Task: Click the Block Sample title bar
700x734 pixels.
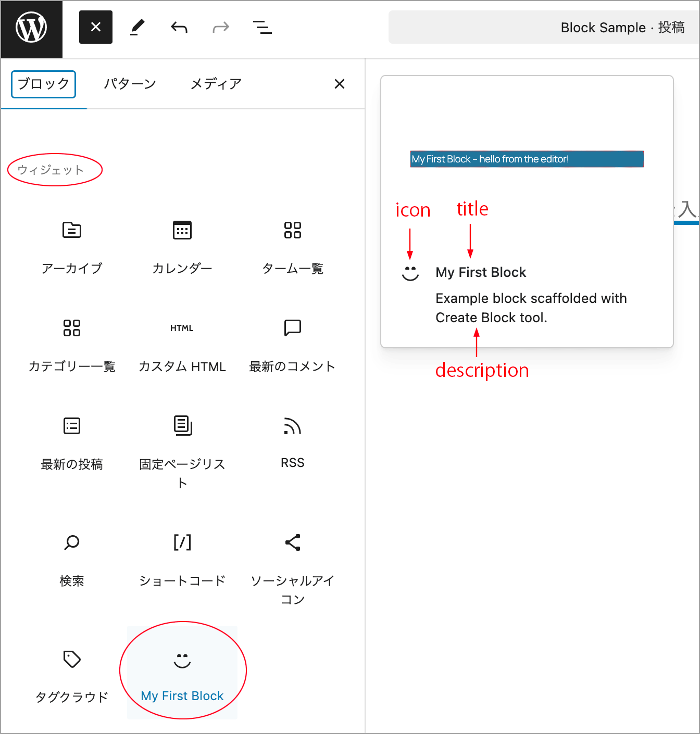Action: pyautogui.click(x=544, y=28)
